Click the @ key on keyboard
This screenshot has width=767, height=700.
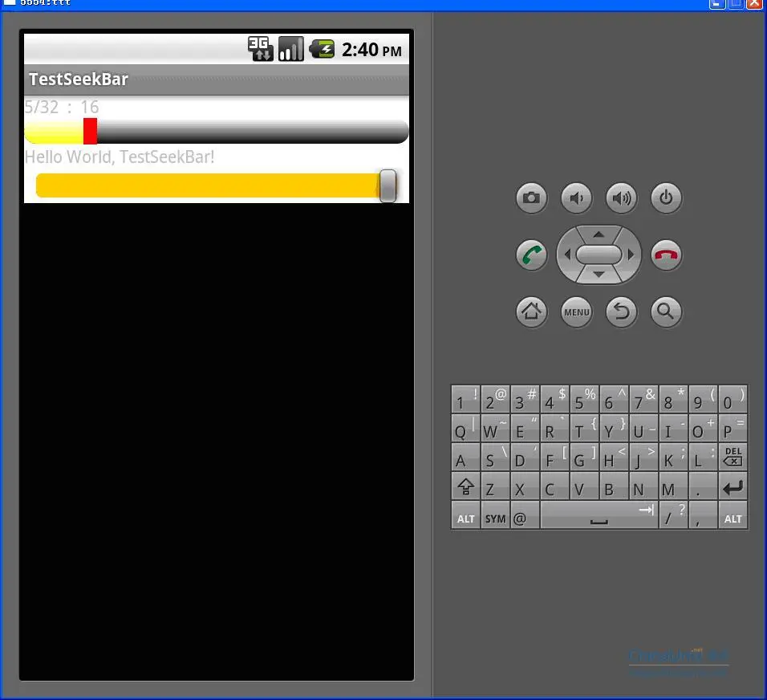525,515
